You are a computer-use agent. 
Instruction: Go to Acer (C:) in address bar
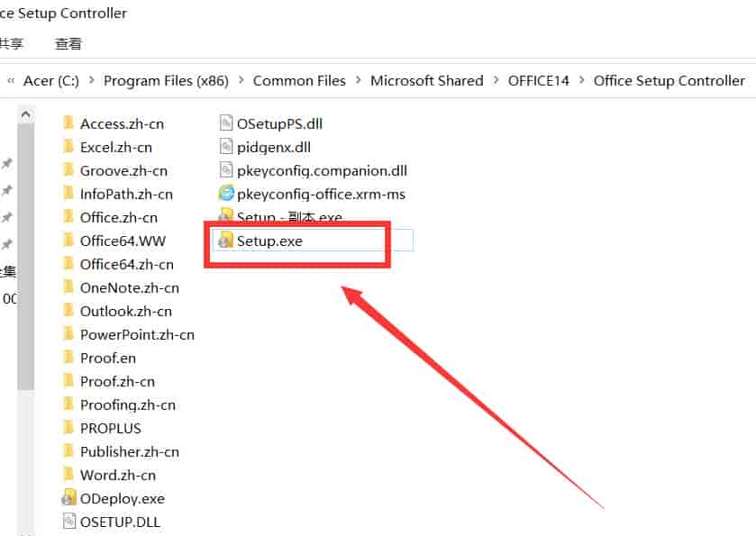tap(51, 80)
